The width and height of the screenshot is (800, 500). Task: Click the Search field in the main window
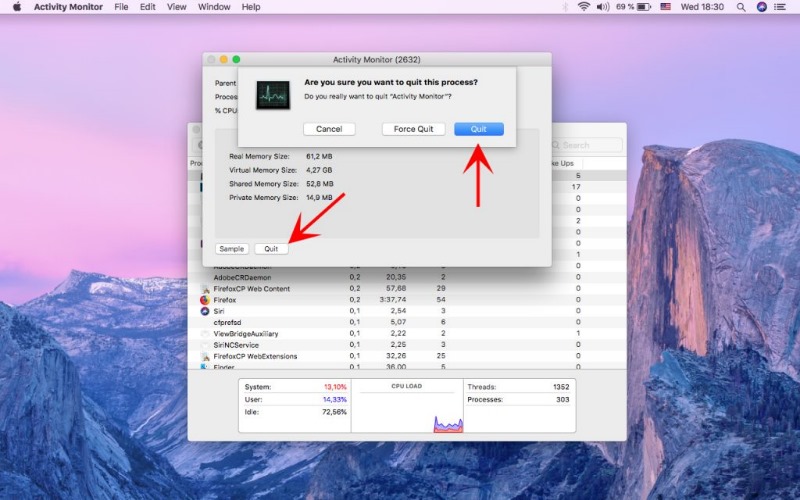click(x=586, y=145)
